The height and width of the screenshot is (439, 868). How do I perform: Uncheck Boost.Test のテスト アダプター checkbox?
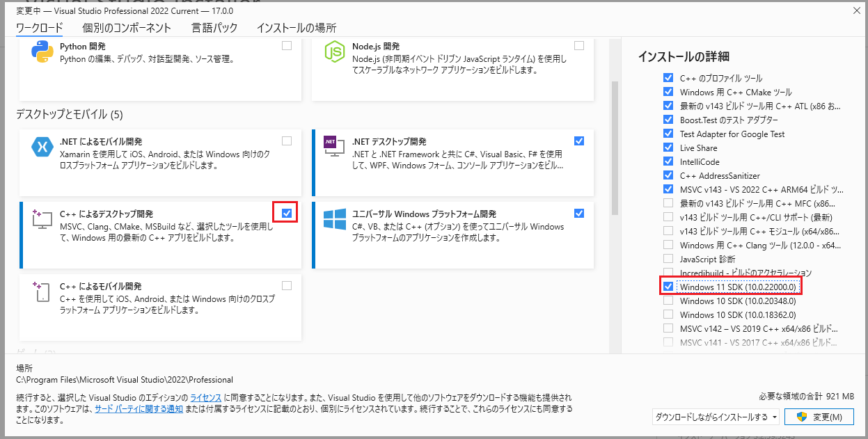[668, 120]
